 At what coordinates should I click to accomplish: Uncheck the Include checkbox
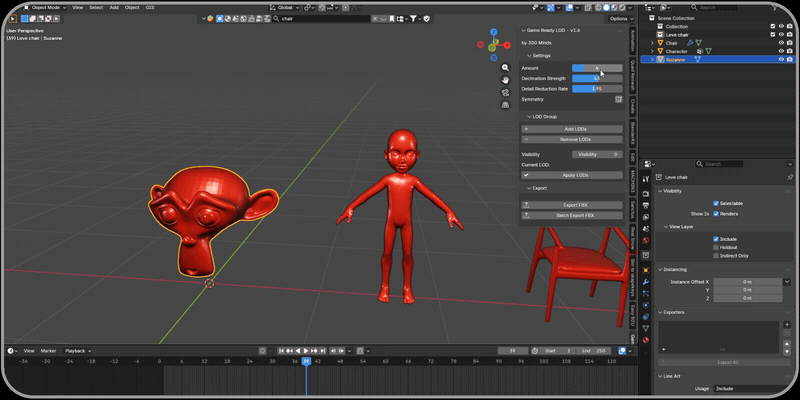point(716,239)
